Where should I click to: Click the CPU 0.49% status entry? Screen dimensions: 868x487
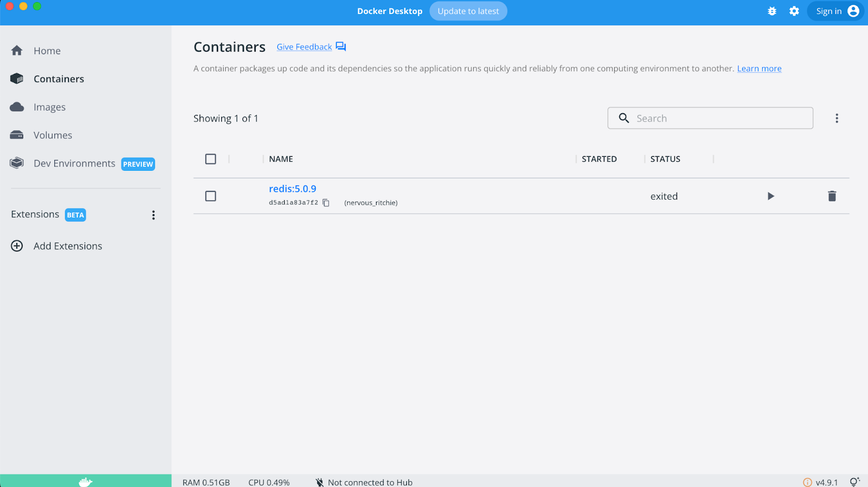pyautogui.click(x=269, y=482)
